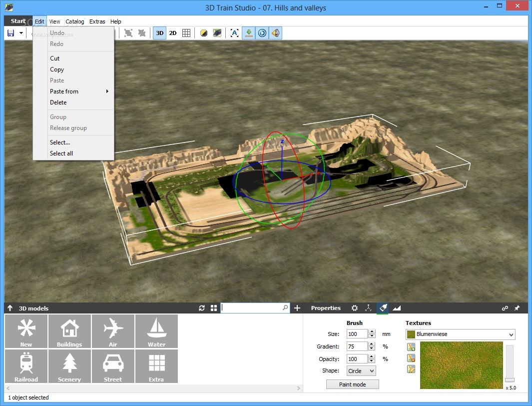Click the save layout floppy icon
The image size is (532, 406).
pyautogui.click(x=11, y=33)
